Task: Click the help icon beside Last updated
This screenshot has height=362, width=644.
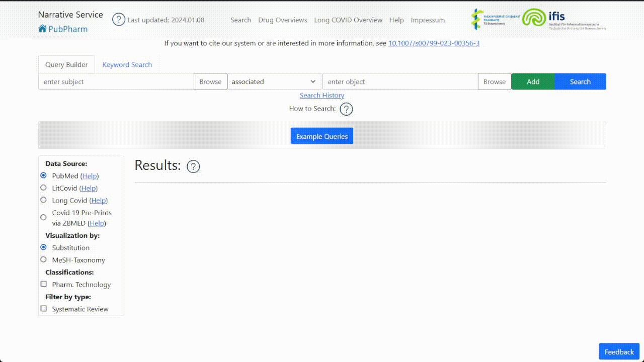Action: [x=118, y=20]
